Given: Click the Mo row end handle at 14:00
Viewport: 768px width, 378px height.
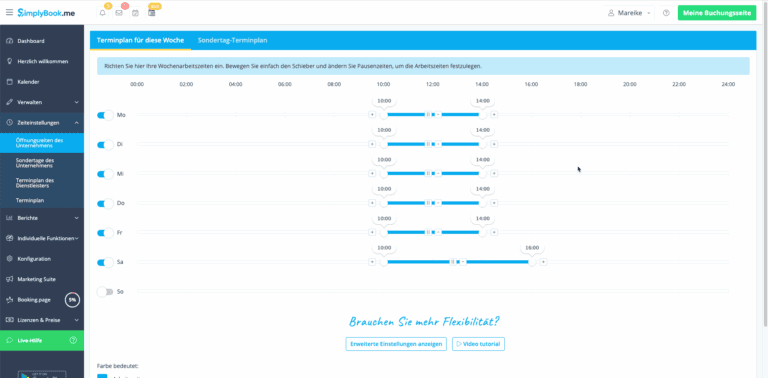Looking at the screenshot, I should (x=482, y=115).
